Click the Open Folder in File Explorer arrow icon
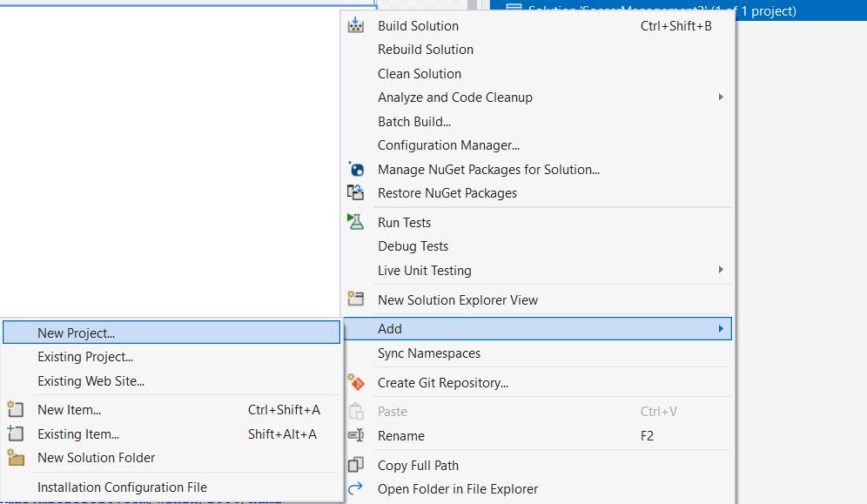 click(x=355, y=488)
